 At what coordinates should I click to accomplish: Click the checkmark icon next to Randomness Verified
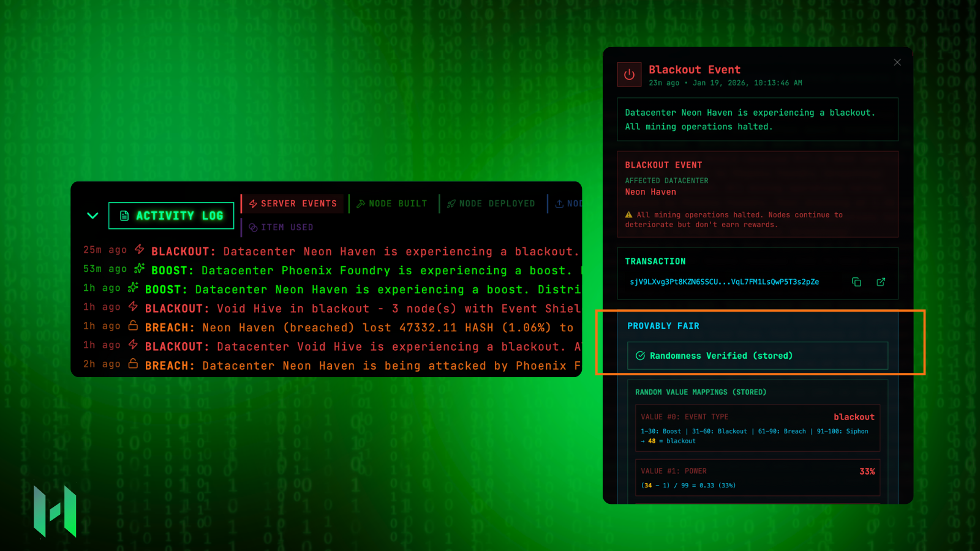point(640,356)
